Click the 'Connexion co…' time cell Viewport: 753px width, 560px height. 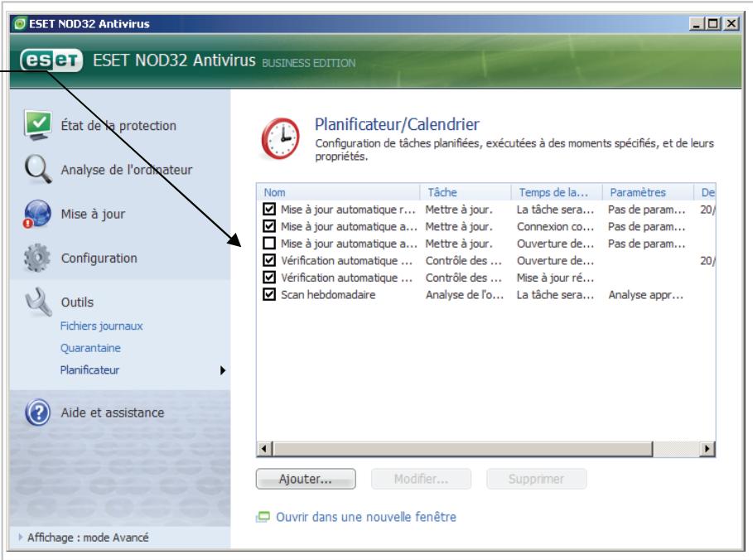pos(556,226)
